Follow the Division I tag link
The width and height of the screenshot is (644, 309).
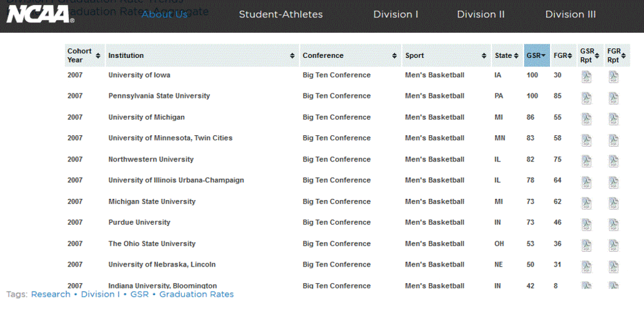pyautogui.click(x=100, y=294)
